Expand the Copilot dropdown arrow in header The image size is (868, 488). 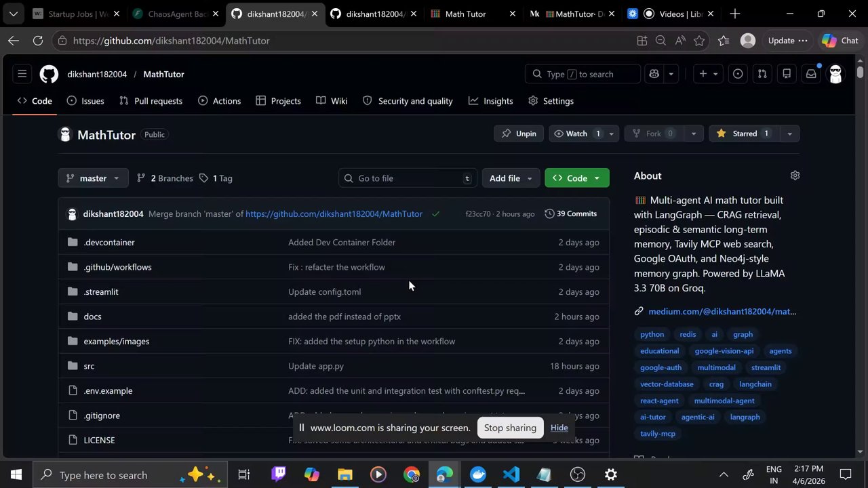tap(671, 74)
